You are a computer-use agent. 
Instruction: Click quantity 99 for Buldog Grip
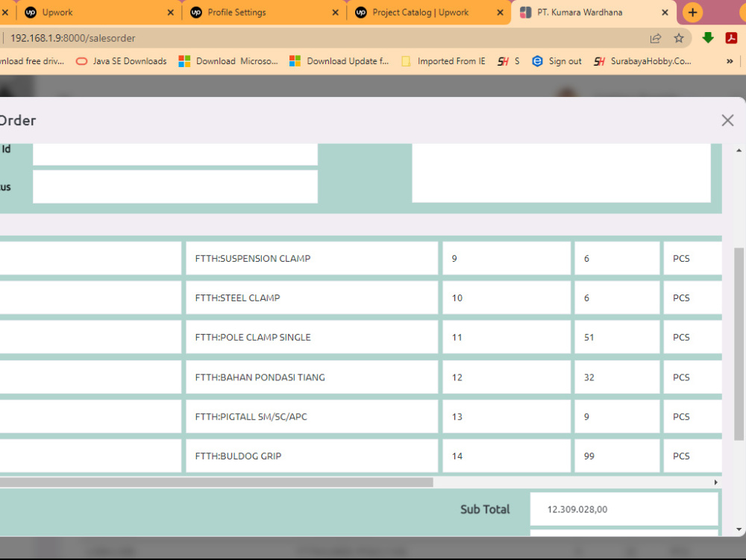[617, 456]
